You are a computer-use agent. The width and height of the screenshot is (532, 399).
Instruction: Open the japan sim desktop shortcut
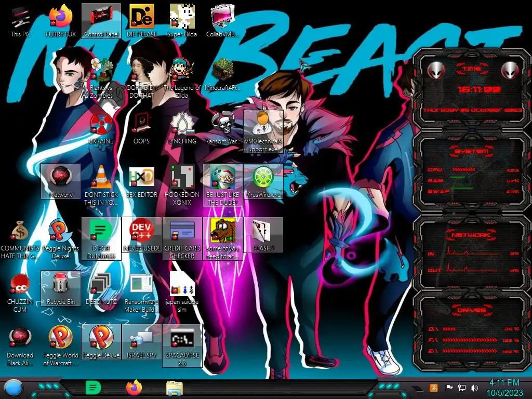coord(182,292)
